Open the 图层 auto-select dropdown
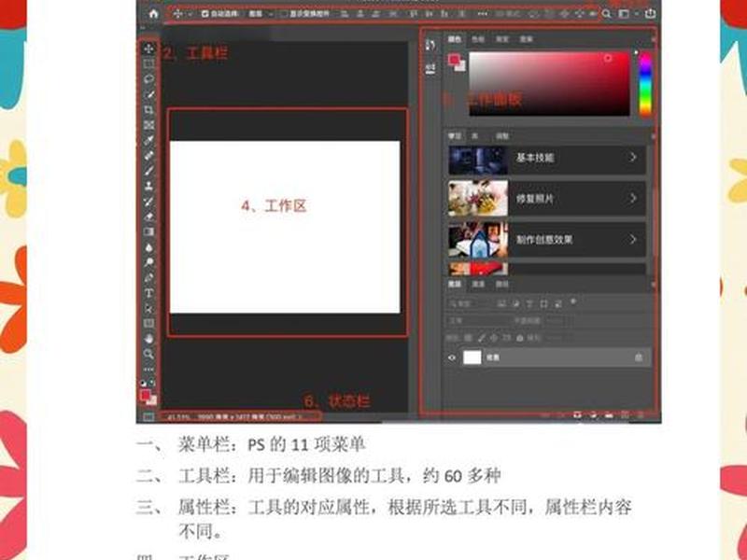747x560 pixels. [261, 14]
